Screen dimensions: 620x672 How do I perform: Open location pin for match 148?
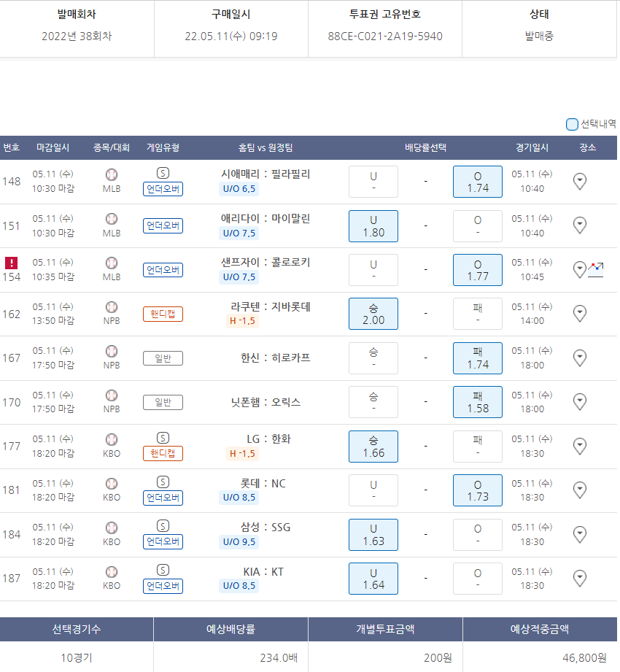coord(580,181)
